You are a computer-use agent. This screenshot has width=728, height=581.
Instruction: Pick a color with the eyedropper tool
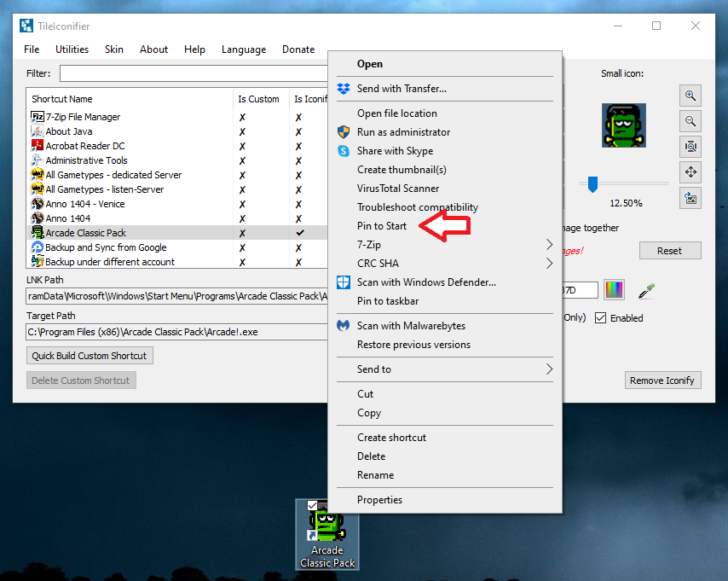click(x=646, y=290)
